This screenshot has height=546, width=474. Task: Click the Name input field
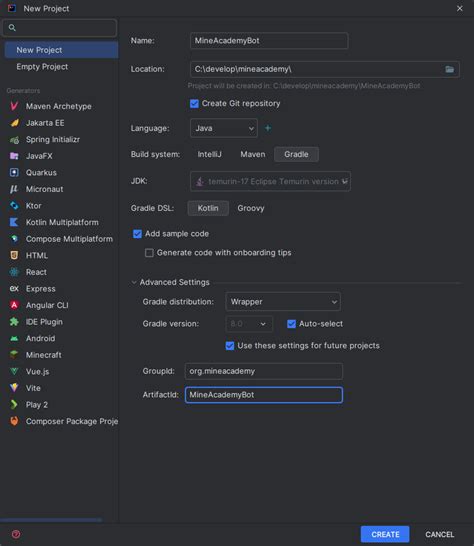click(269, 41)
